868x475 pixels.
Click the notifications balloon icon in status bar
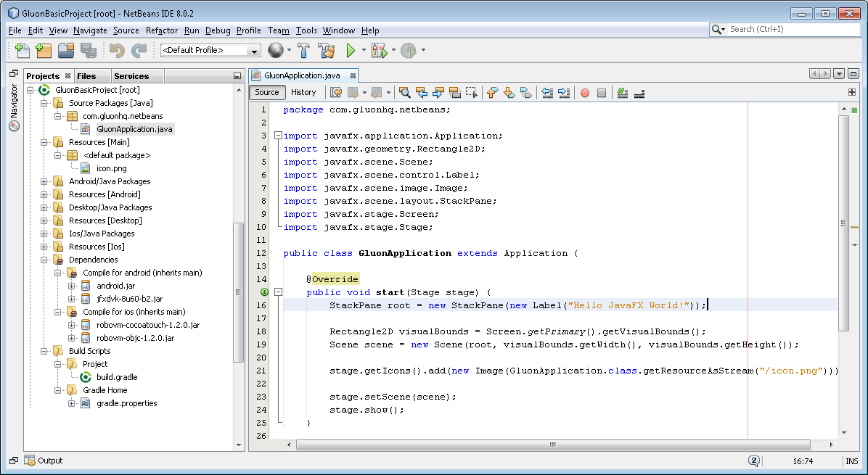tap(754, 460)
